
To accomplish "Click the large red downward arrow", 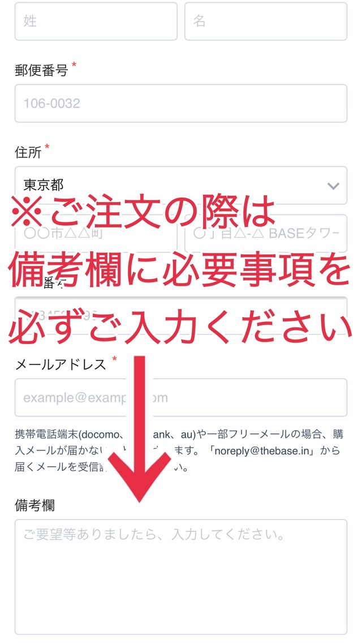I will click(x=140, y=428).
